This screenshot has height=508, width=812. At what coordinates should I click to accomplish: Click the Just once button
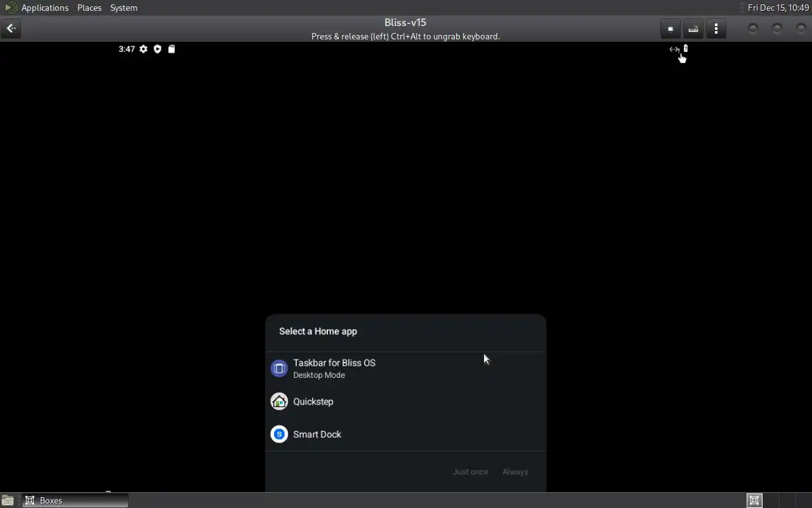470,472
